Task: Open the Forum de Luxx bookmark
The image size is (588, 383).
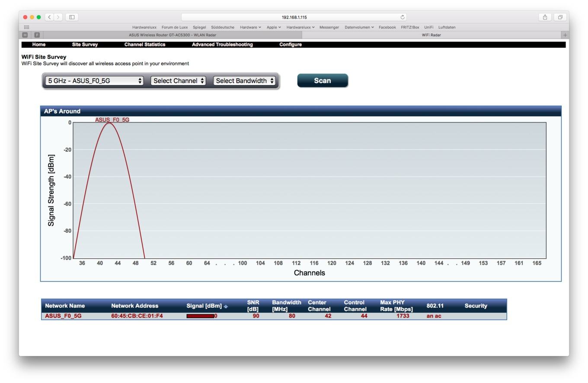Action: [175, 27]
